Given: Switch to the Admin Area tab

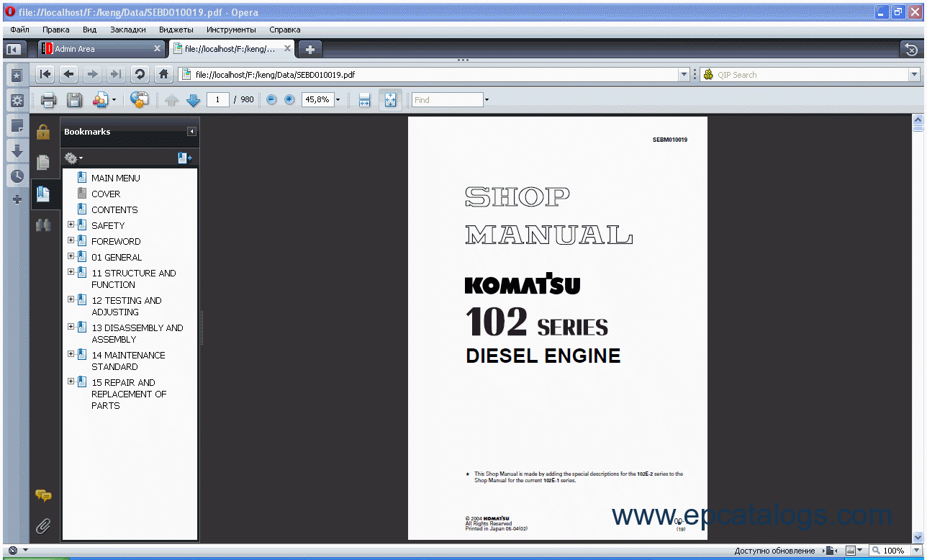Looking at the screenshot, I should [101, 49].
